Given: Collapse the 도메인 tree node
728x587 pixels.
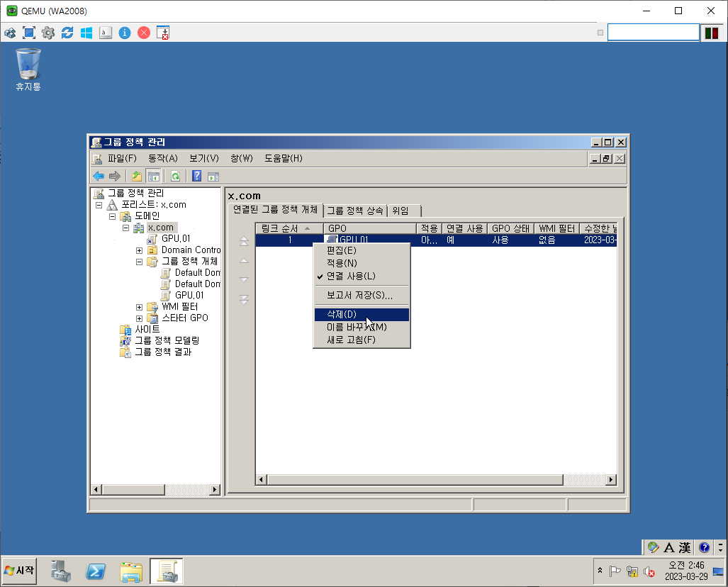Looking at the screenshot, I should 113,216.
